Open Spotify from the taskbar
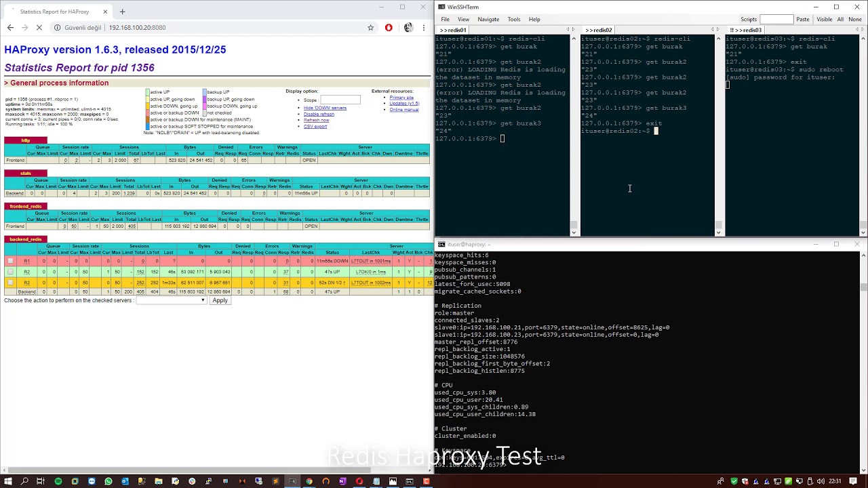Viewport: 868px width, 488px height. [58, 481]
